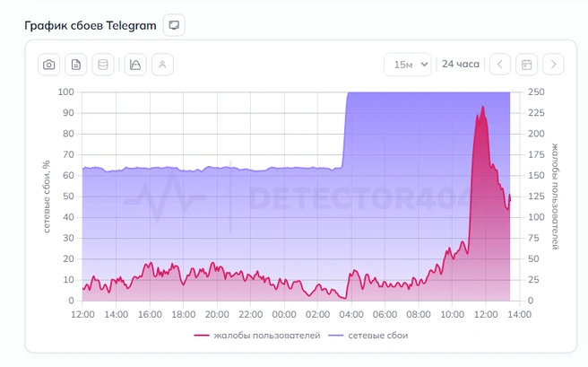Screen dimensions: 588x367
Task: Click the monitor icon beside the title
Action: tap(174, 25)
